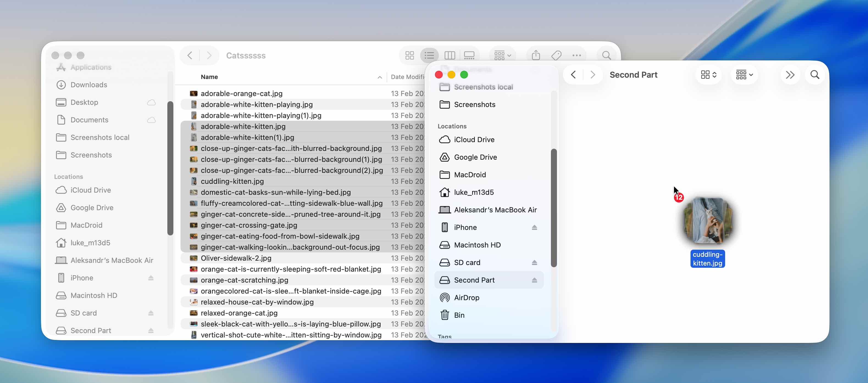The image size is (868, 383).
Task: Open search in the Second Part window
Action: coord(815,75)
